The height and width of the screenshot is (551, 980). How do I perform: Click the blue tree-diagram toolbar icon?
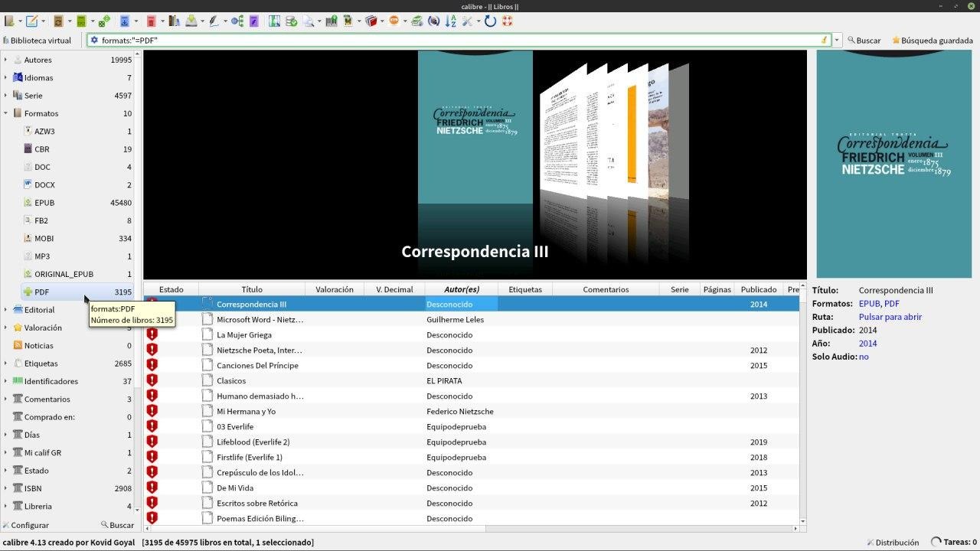click(x=237, y=21)
